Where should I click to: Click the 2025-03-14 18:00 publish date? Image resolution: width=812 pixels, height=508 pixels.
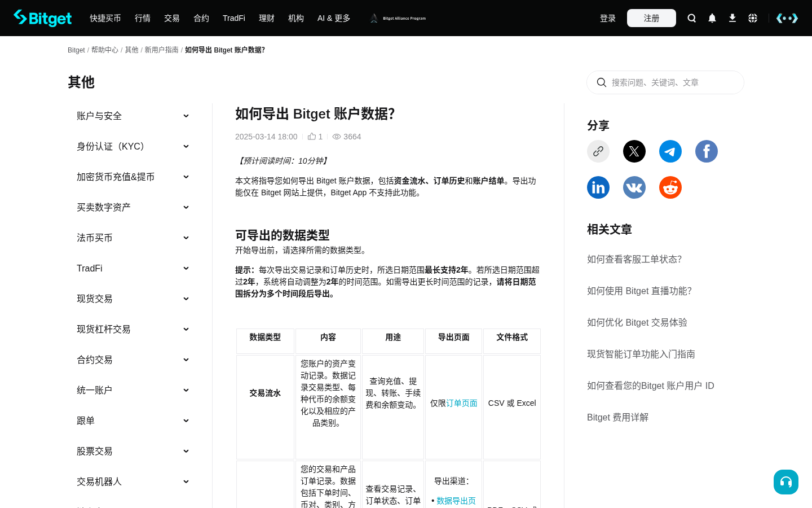click(x=266, y=137)
